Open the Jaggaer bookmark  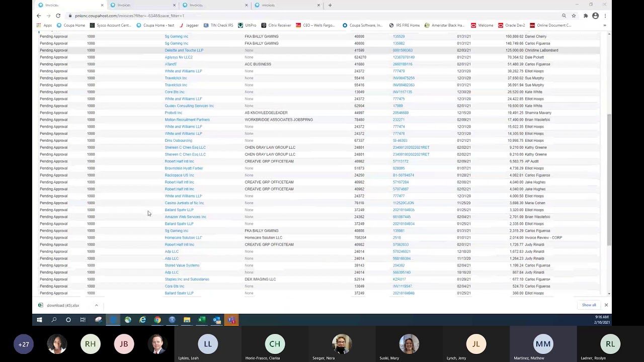click(x=189, y=25)
